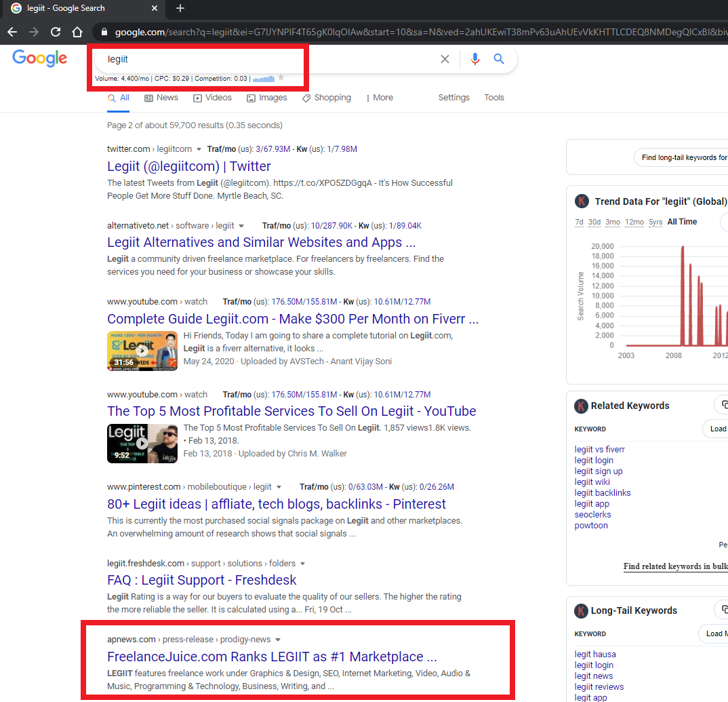Expand legiit.freshdesk.com result dropdown arrow
This screenshot has height=702, width=728.
pyautogui.click(x=302, y=564)
